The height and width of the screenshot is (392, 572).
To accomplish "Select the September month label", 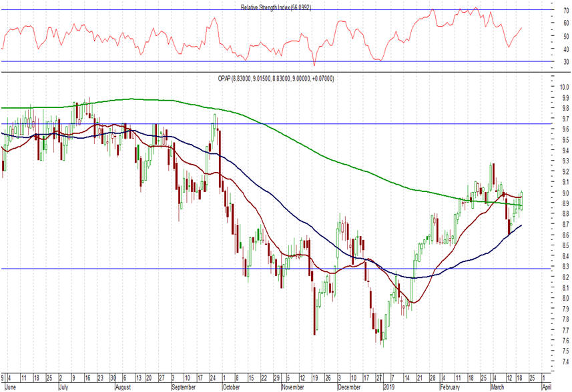I will click(x=183, y=387).
